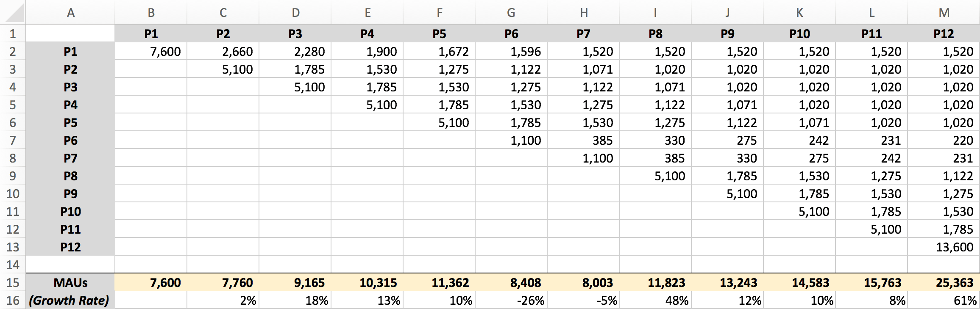The image size is (980, 309).
Task: Select column M header
Action: pyautogui.click(x=944, y=12)
